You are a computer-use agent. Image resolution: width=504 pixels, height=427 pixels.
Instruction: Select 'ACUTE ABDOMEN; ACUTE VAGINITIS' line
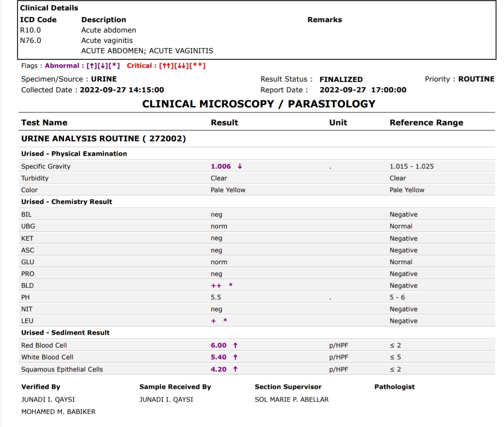click(x=147, y=51)
